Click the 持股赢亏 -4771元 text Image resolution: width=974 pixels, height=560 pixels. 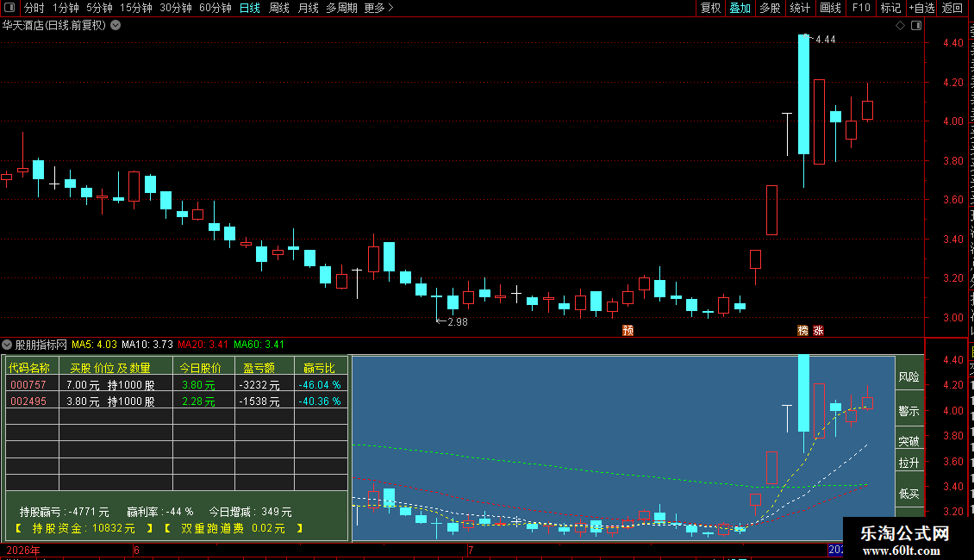click(64, 513)
